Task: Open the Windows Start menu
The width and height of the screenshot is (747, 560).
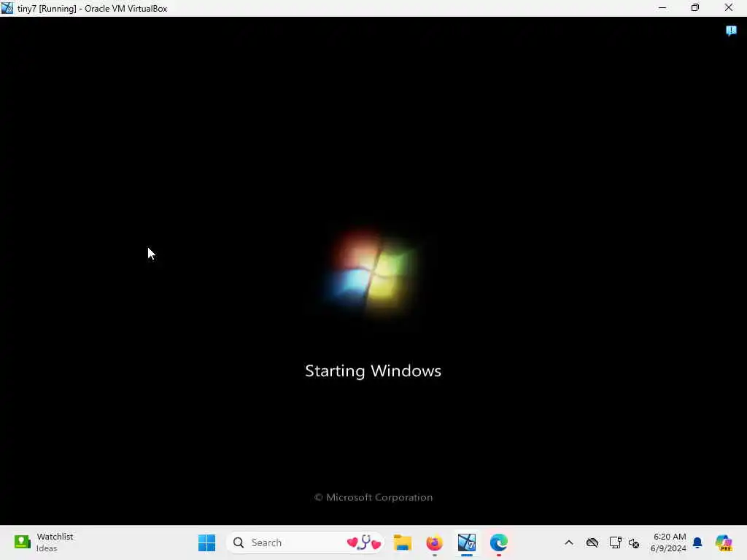Action: (206, 542)
